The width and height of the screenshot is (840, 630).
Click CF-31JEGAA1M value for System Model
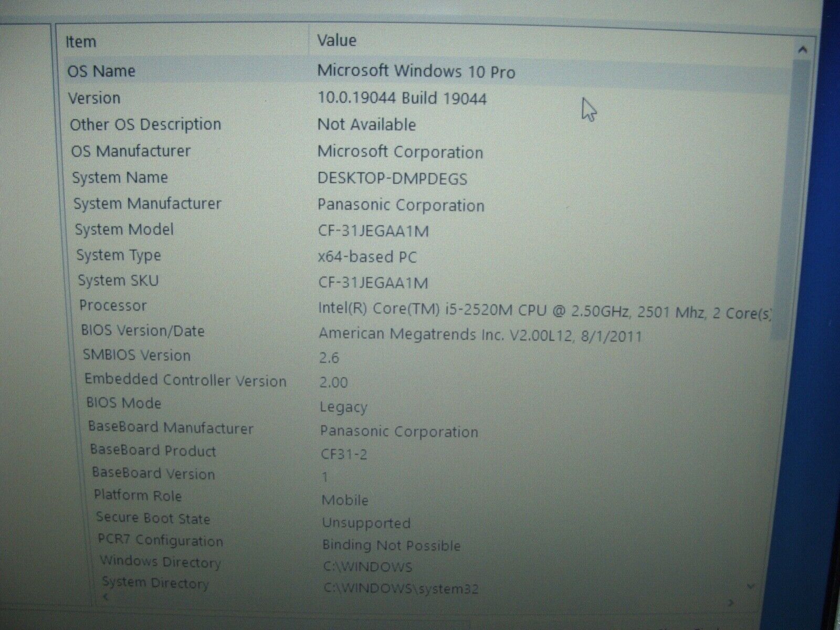[x=373, y=231]
